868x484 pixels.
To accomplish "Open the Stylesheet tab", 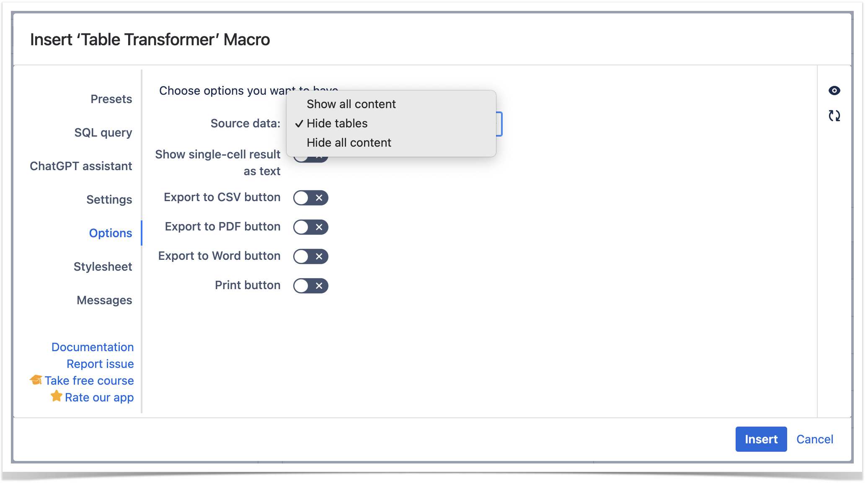I will 103,267.
